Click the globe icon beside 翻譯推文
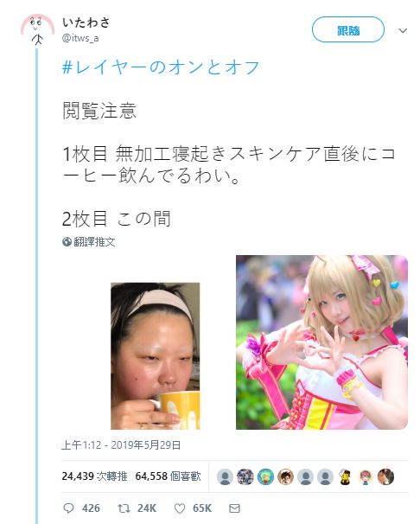The height and width of the screenshot is (524, 420). (67, 241)
